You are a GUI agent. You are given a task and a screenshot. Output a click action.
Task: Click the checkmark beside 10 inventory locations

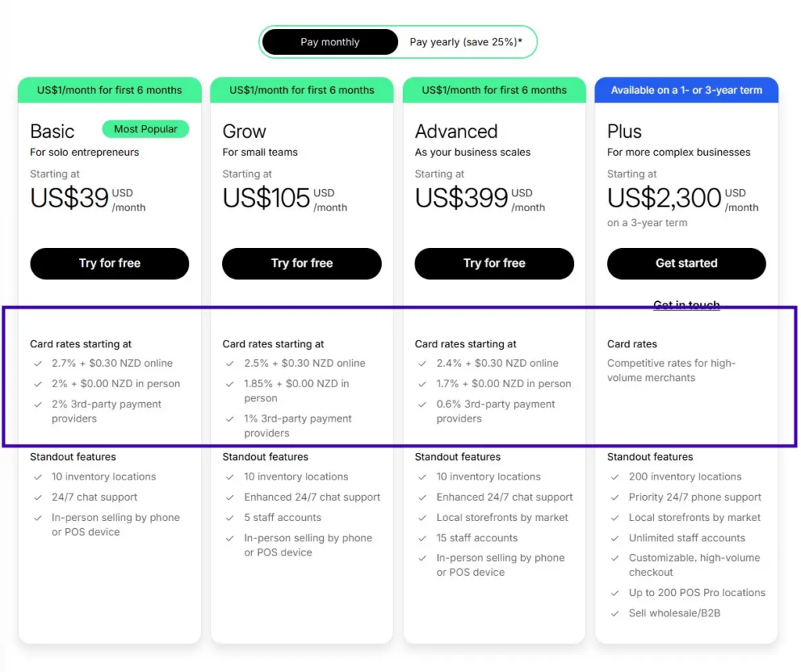pyautogui.click(x=37, y=476)
